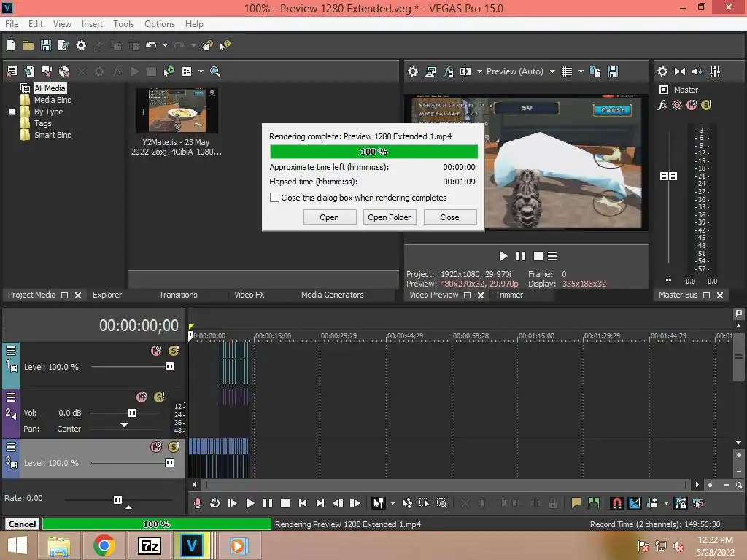Click Stop in the timeline transport bar
The image size is (747, 560).
[285, 503]
